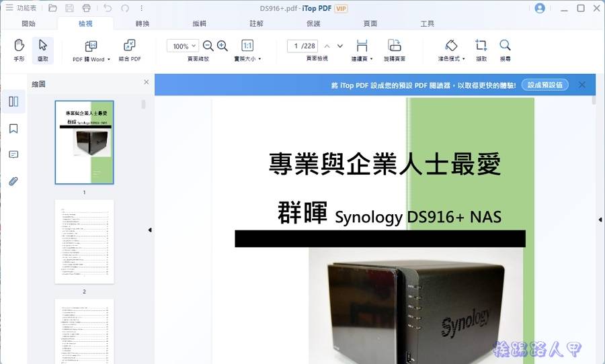Zoom in with the plus magnifier

[x=223, y=46]
